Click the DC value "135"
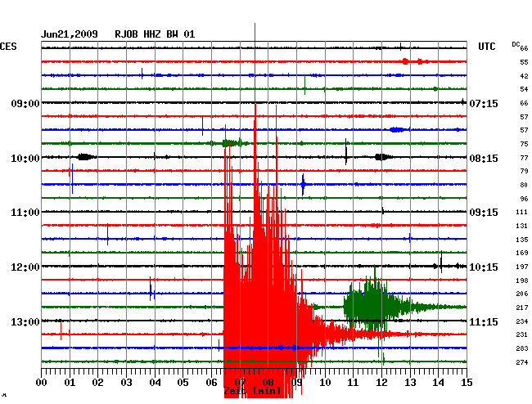Viewport: 532px width, 404px height. click(x=522, y=240)
